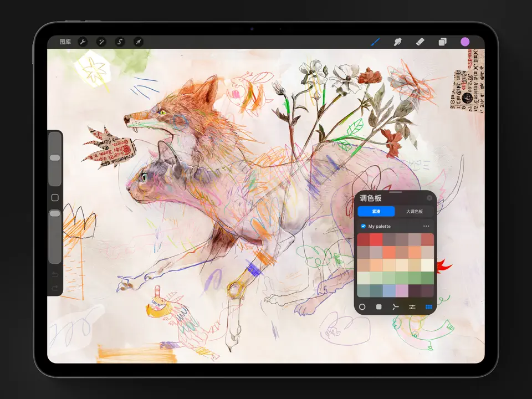Tap the square modifier button on sidebar
Image resolution: width=532 pixels, height=399 pixels.
coord(55,198)
